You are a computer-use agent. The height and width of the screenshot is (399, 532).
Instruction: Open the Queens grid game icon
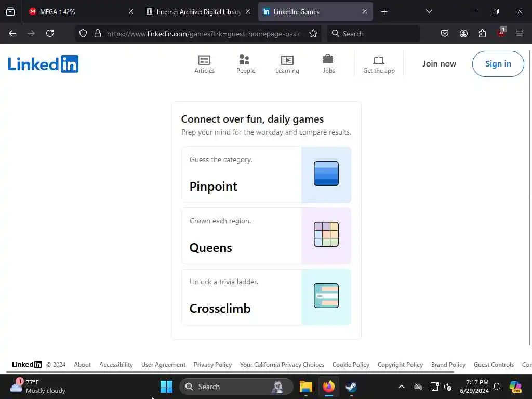[326, 234]
